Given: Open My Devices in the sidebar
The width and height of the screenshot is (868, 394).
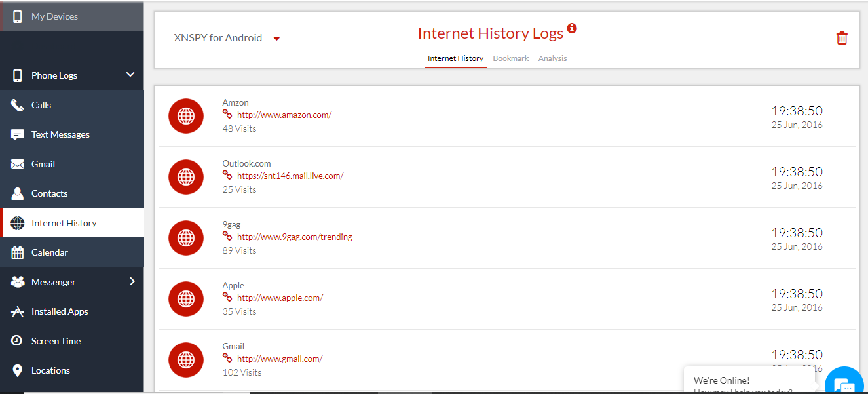Looking at the screenshot, I should pyautogui.click(x=72, y=16).
